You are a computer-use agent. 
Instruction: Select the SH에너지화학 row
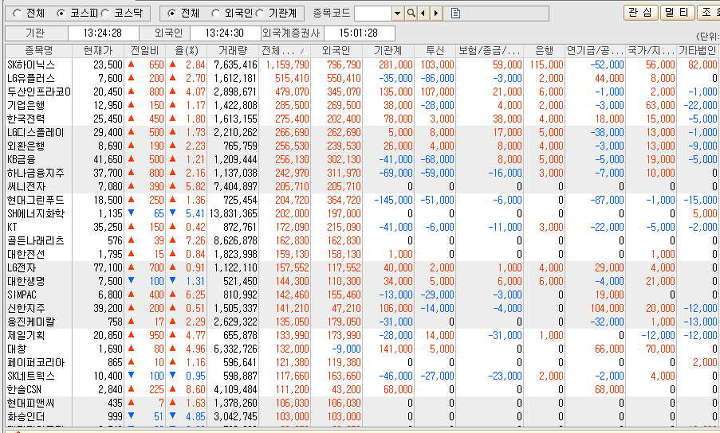[x=362, y=214]
